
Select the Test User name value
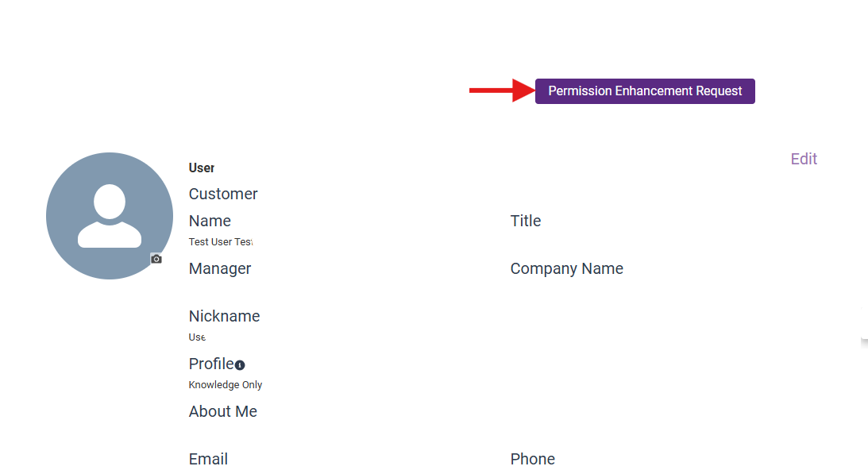(x=220, y=241)
